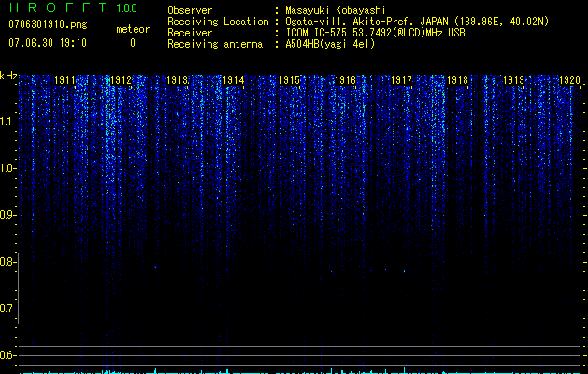The height and width of the screenshot is (374, 588).
Task: Click the 'Receiving antenna' label
Action: coord(215,44)
